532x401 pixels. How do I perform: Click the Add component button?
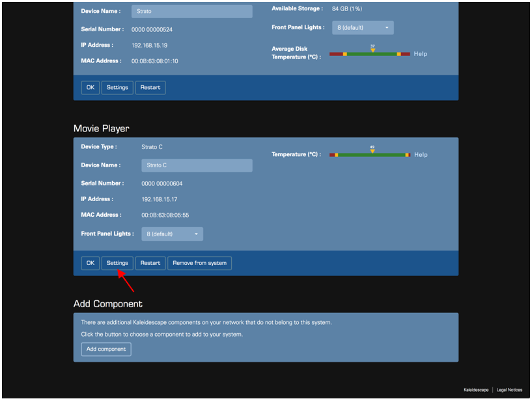[105, 350]
